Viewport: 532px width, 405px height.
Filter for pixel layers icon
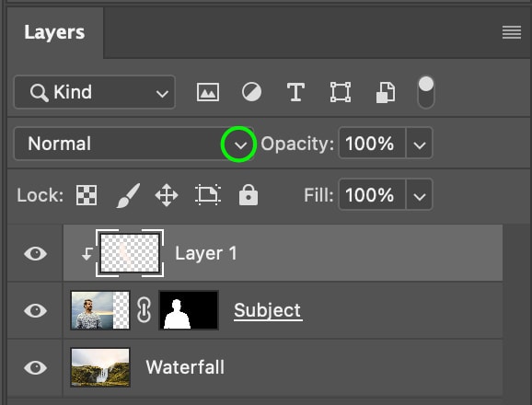point(208,92)
